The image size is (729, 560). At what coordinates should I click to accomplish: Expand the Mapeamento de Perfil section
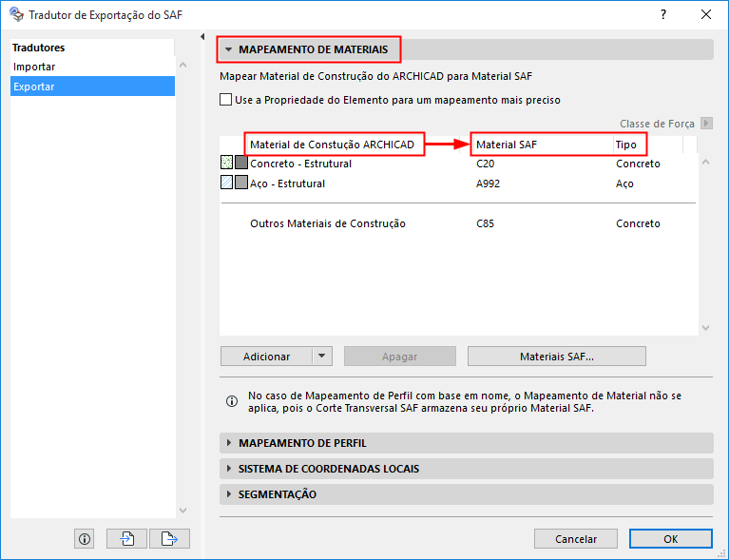tap(228, 443)
